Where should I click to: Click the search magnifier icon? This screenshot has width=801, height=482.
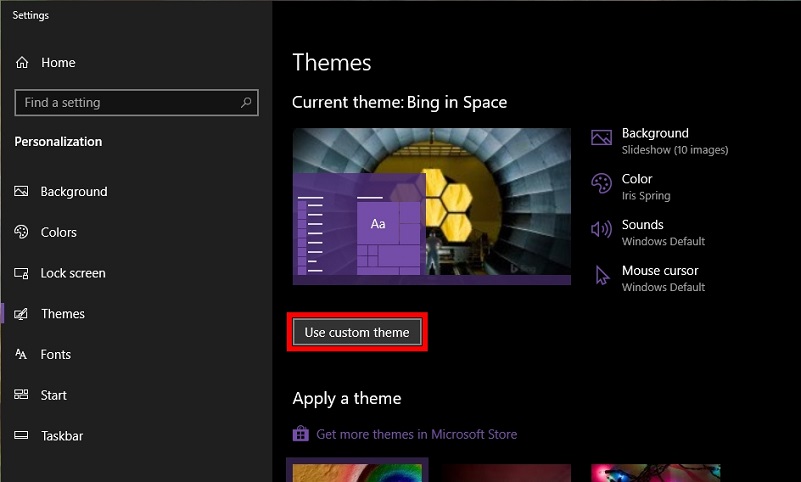(246, 102)
